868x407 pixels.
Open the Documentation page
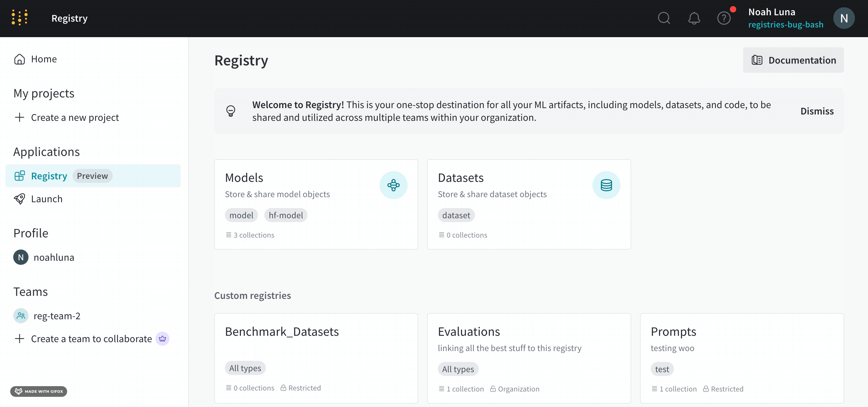coord(793,60)
